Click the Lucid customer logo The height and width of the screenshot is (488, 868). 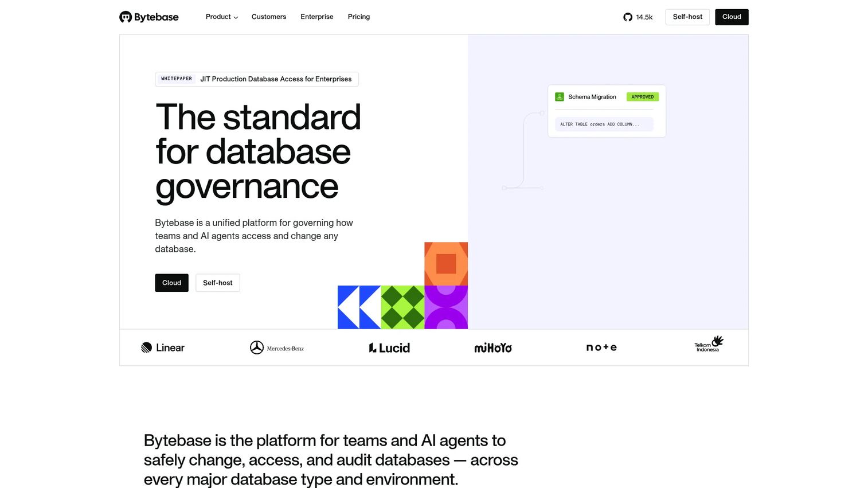pyautogui.click(x=389, y=348)
